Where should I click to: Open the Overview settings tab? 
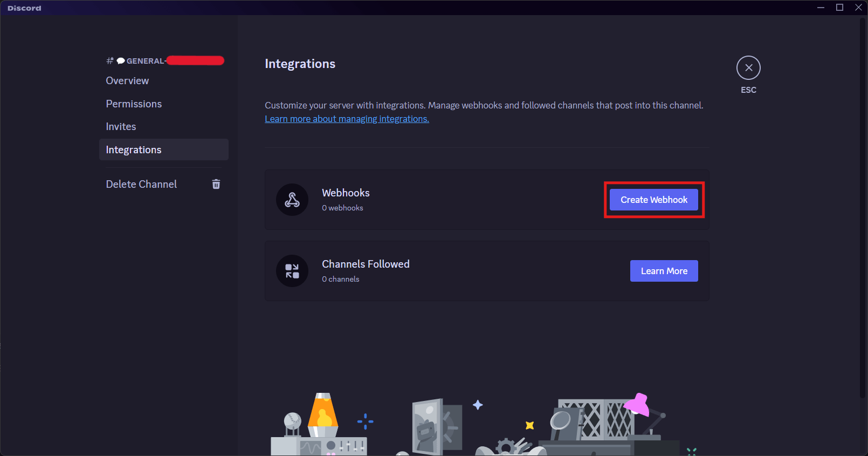coord(163,80)
